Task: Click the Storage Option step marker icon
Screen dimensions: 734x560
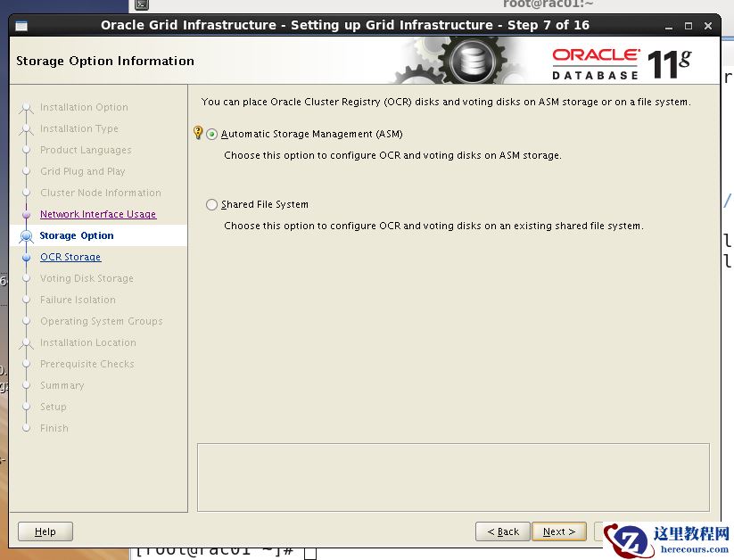Action: point(26,236)
